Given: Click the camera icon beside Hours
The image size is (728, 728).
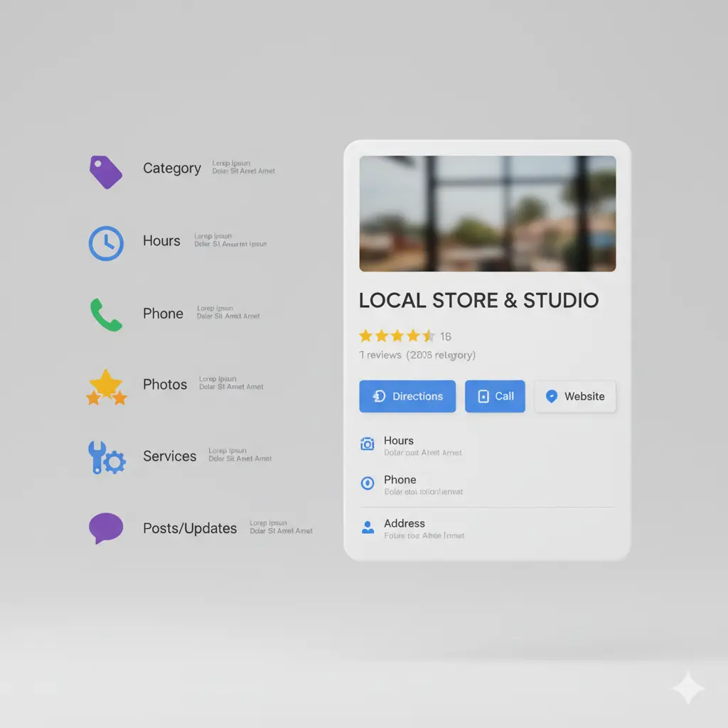Looking at the screenshot, I should click(368, 443).
